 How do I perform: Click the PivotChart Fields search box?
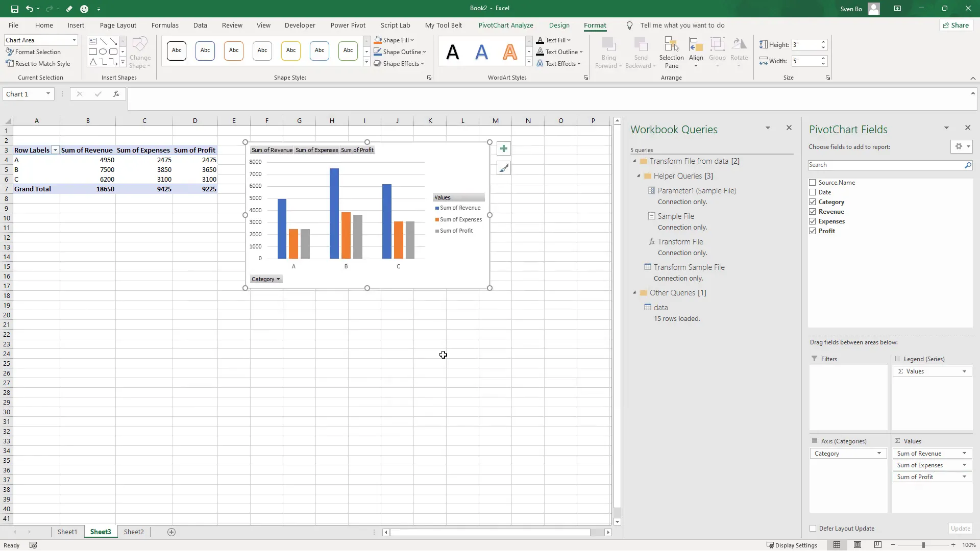(888, 165)
